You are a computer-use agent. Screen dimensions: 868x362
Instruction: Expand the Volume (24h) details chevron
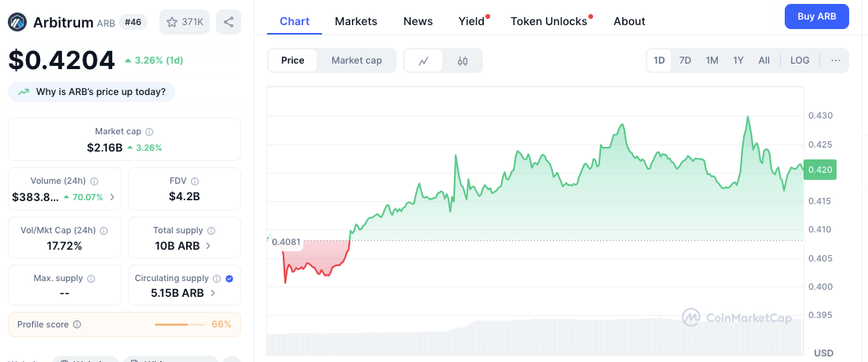tap(112, 197)
